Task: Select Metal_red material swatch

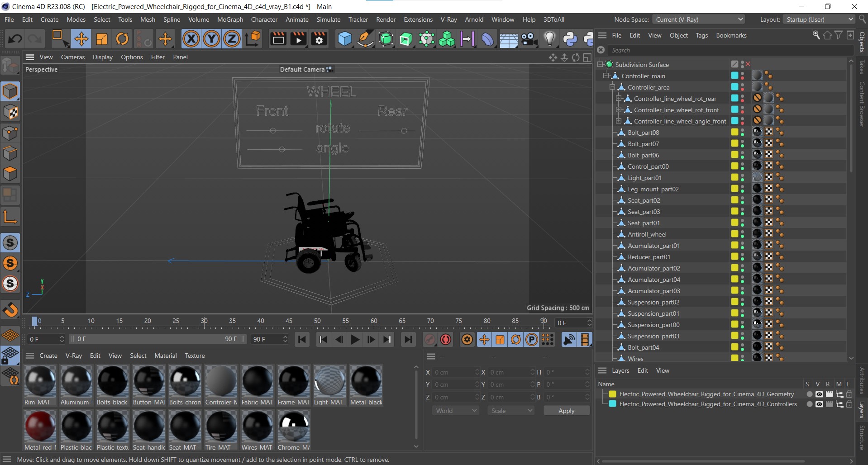Action: coord(40,427)
